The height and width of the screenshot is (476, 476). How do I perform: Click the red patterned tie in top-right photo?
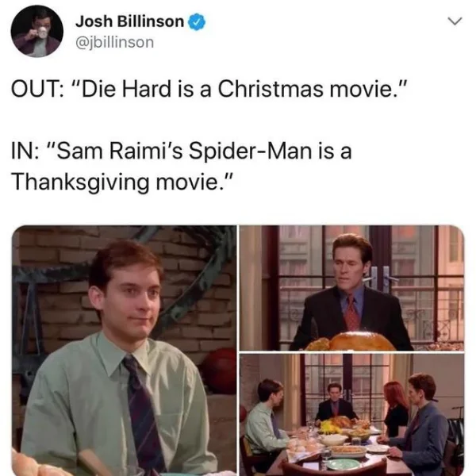point(351,313)
